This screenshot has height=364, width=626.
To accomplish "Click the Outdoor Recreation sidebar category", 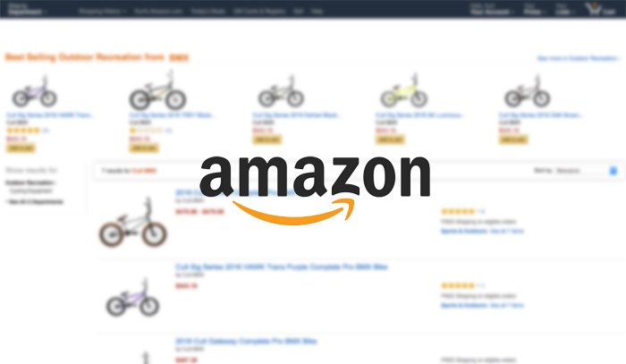I will [30, 182].
